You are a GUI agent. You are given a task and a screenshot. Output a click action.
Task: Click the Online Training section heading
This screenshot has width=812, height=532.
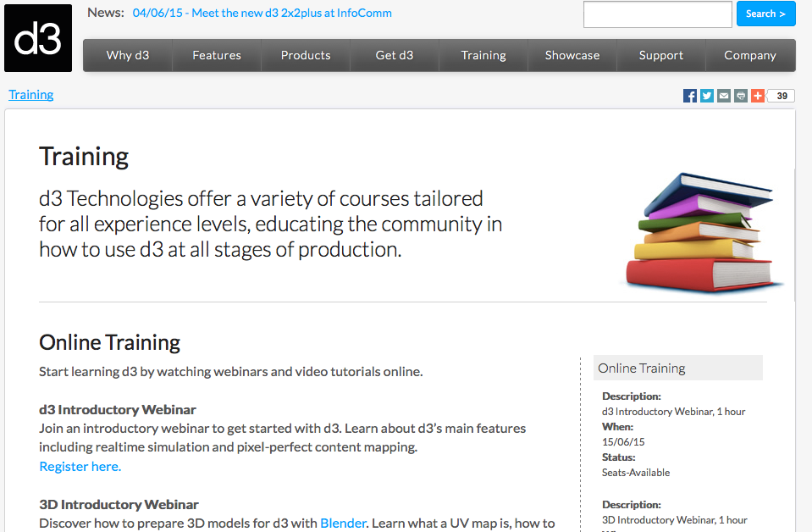pyautogui.click(x=110, y=342)
